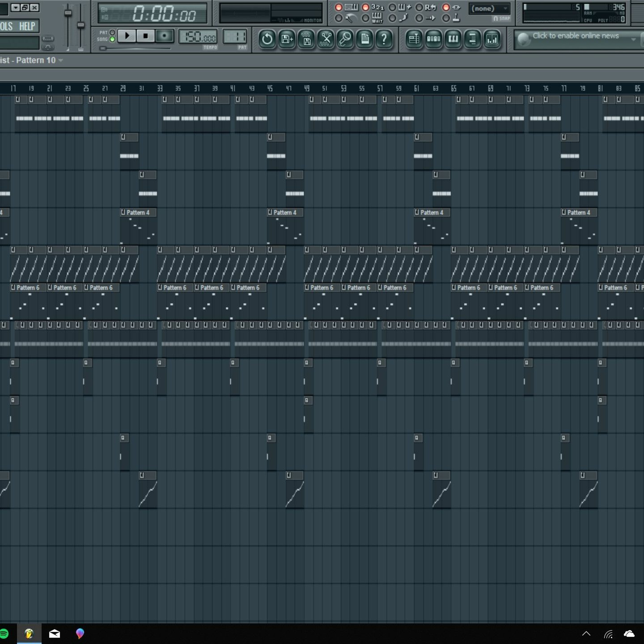Click 'Click to enable online news' text
The height and width of the screenshot is (644, 644).
click(x=575, y=36)
